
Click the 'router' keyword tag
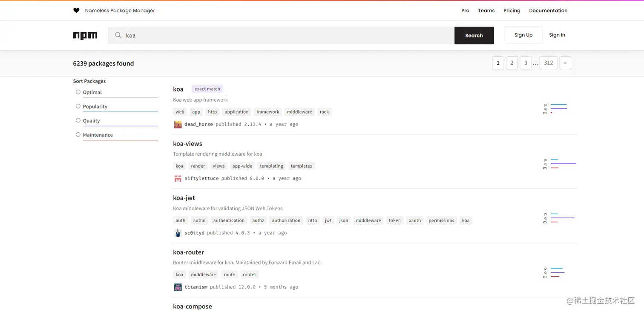(250, 274)
